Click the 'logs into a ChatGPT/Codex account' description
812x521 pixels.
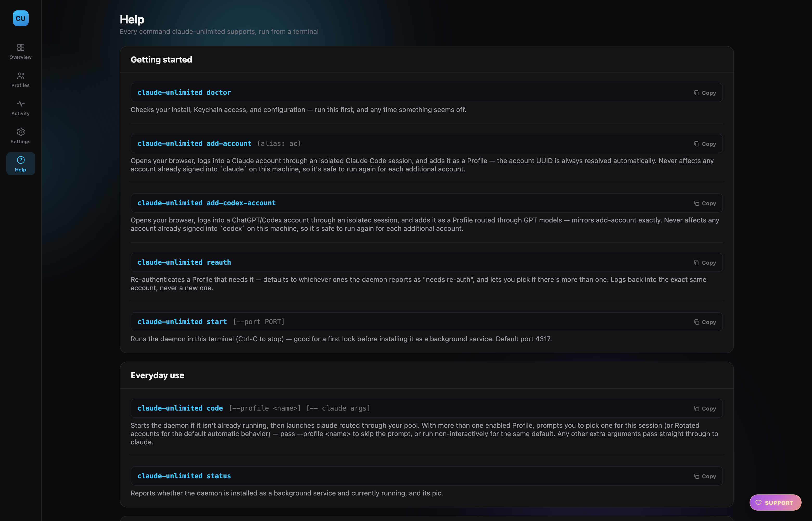[425, 224]
